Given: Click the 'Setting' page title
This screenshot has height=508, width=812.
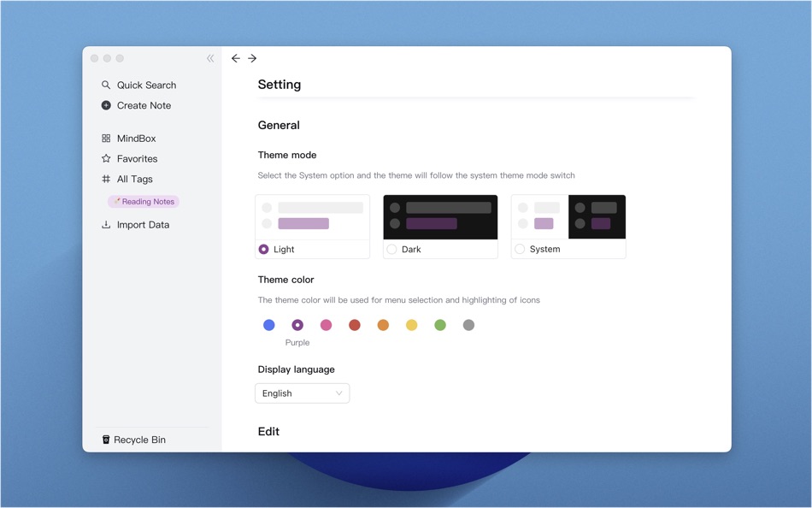Looking at the screenshot, I should [x=279, y=85].
